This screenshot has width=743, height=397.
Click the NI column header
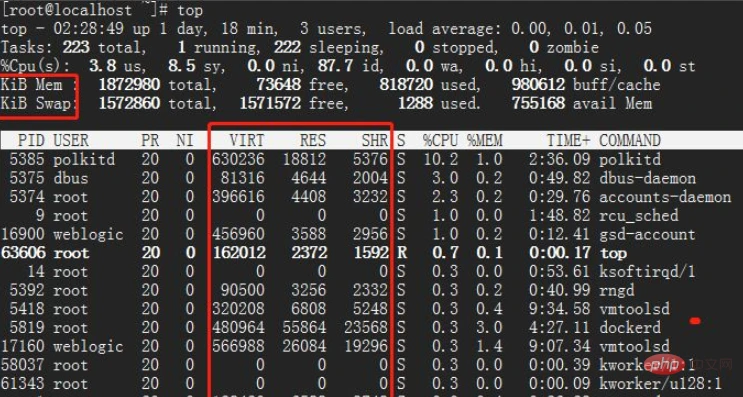click(185, 140)
